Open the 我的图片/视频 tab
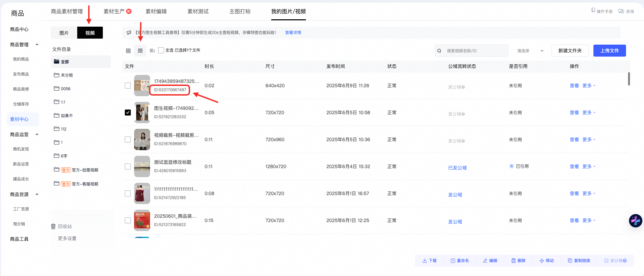The width and height of the screenshot is (644, 276). [x=289, y=11]
